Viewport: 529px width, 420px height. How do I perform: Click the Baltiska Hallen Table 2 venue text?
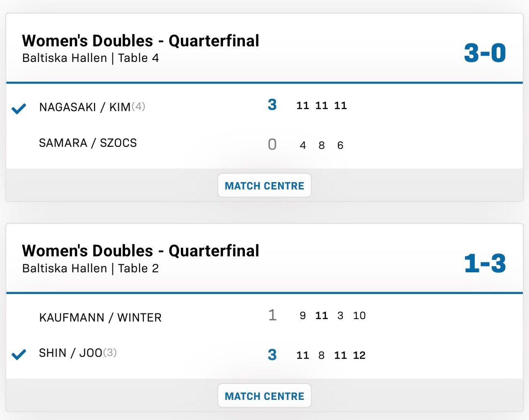click(x=91, y=268)
